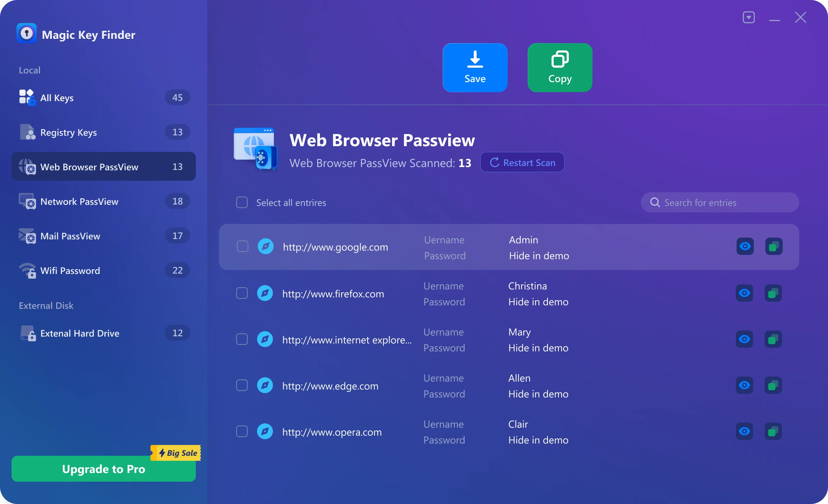This screenshot has height=504, width=828.
Task: Click the External Hard Drive icon
Action: click(x=28, y=333)
